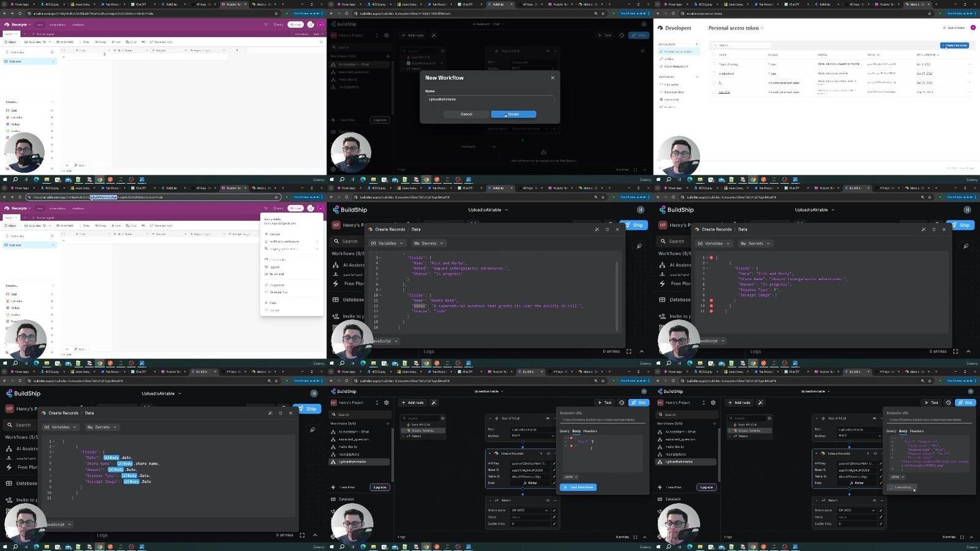Open project settings gear in Test Workflow frame
980x551 pixels.
pyautogui.click(x=386, y=403)
